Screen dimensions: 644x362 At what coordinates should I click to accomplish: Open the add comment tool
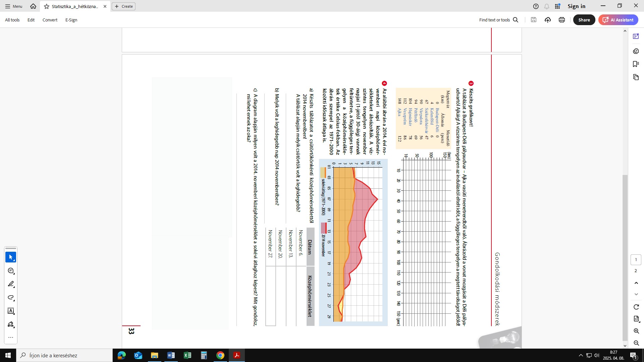click(x=11, y=271)
